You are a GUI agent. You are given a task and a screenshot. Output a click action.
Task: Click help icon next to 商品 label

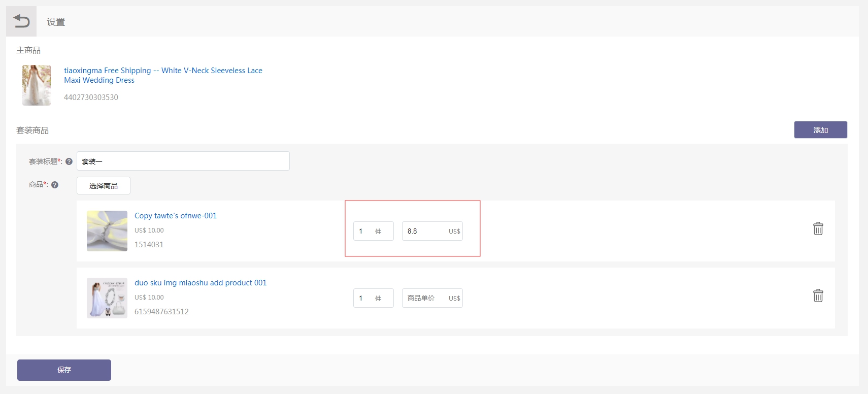click(55, 185)
